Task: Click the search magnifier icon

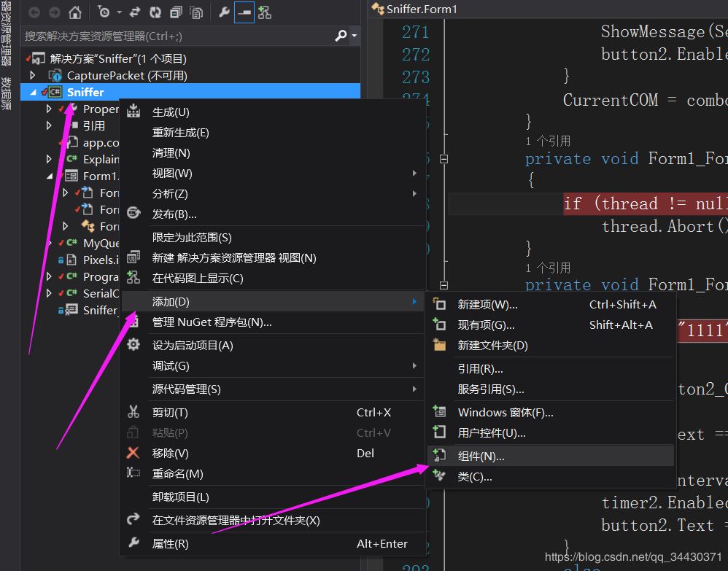Action: (x=341, y=35)
